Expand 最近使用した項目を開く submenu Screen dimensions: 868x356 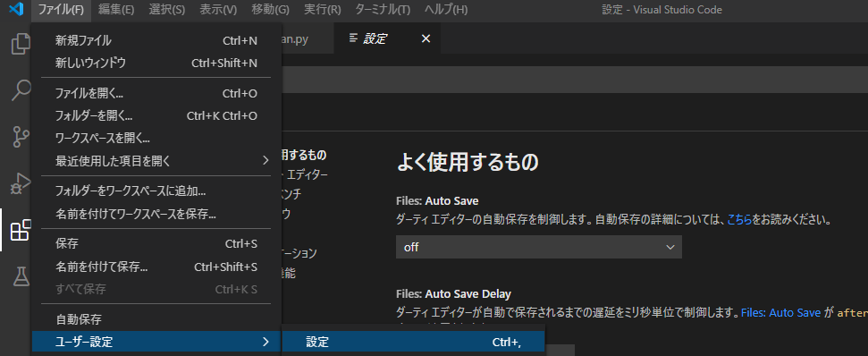click(x=156, y=161)
